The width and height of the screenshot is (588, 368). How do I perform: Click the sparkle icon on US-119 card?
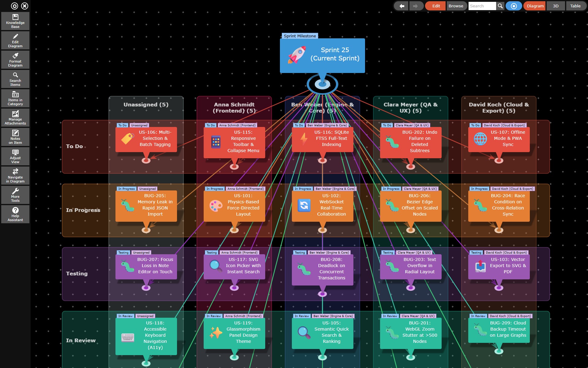coord(216,332)
